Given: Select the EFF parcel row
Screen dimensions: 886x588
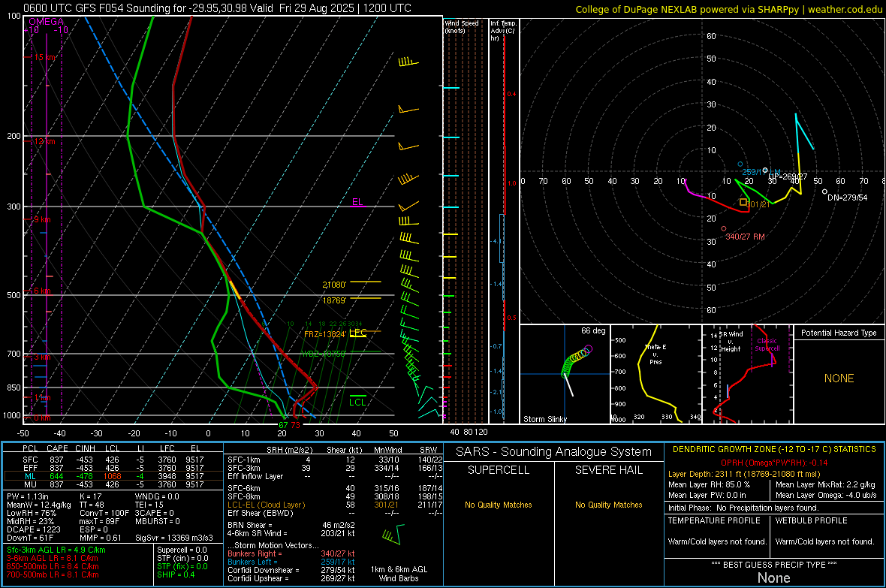Looking at the screenshot, I should pyautogui.click(x=113, y=468).
